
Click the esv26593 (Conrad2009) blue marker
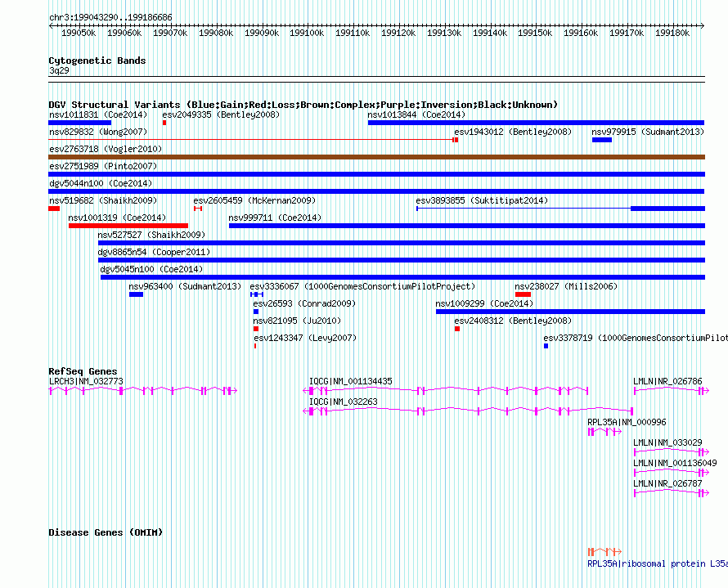pos(256,312)
